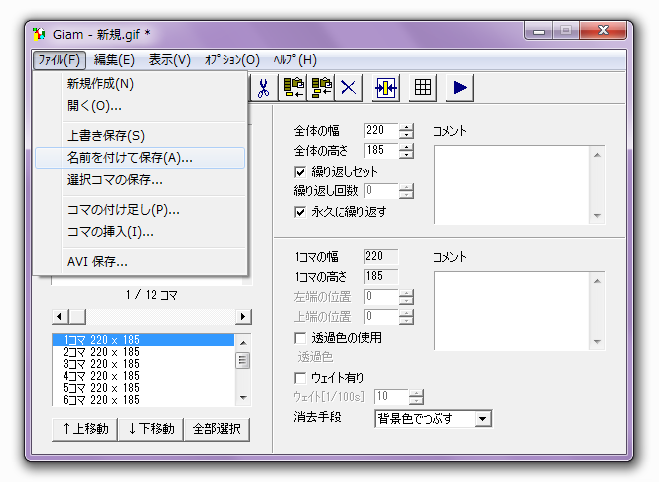Click the Giam app icon in title bar
Screen dimensions: 659x482
point(40,34)
